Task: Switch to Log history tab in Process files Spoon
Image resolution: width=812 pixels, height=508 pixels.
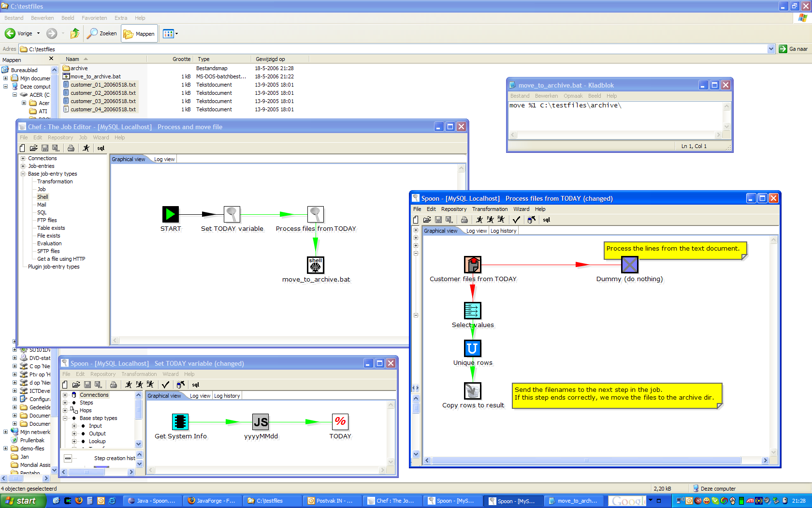Action: pos(503,231)
